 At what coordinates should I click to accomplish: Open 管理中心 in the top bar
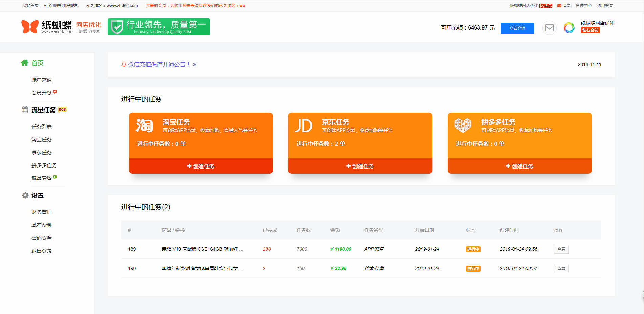tap(584, 6)
